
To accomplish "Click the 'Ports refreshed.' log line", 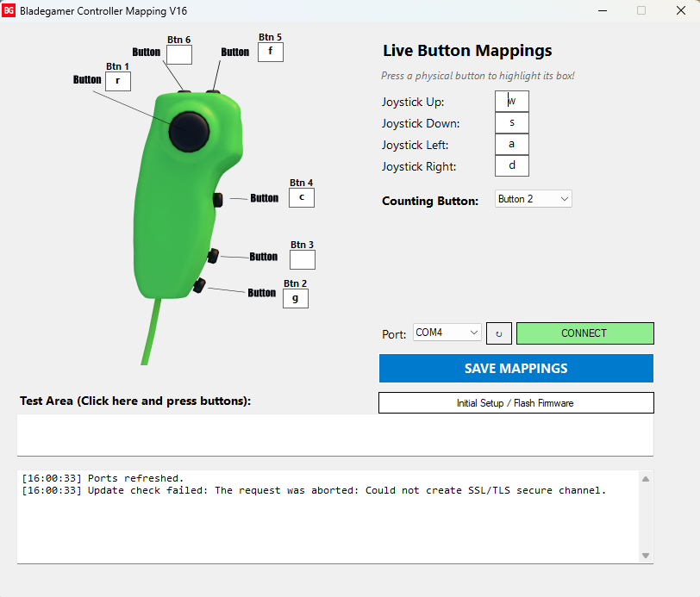I will pyautogui.click(x=103, y=478).
